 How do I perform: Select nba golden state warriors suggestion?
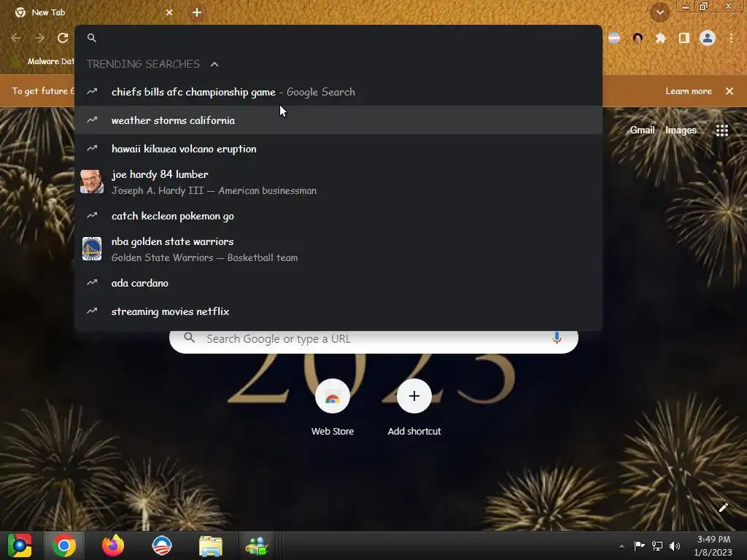tap(338, 249)
